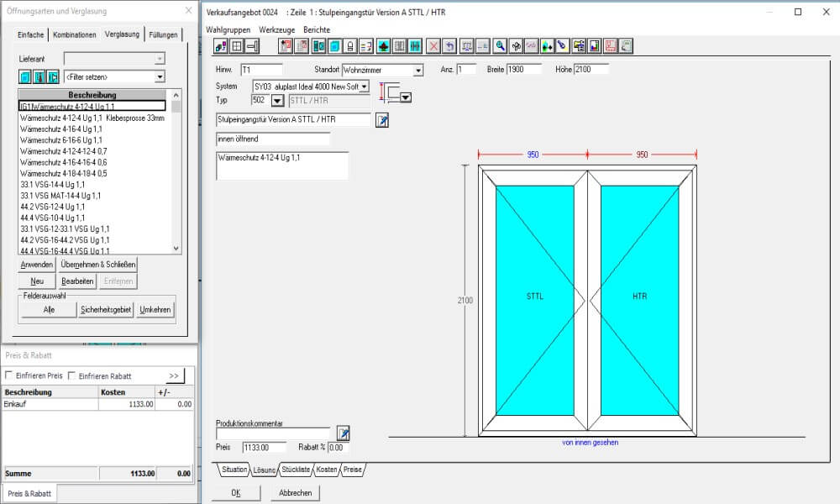Click the cyan STTL glass pane in drawing

(x=535, y=297)
